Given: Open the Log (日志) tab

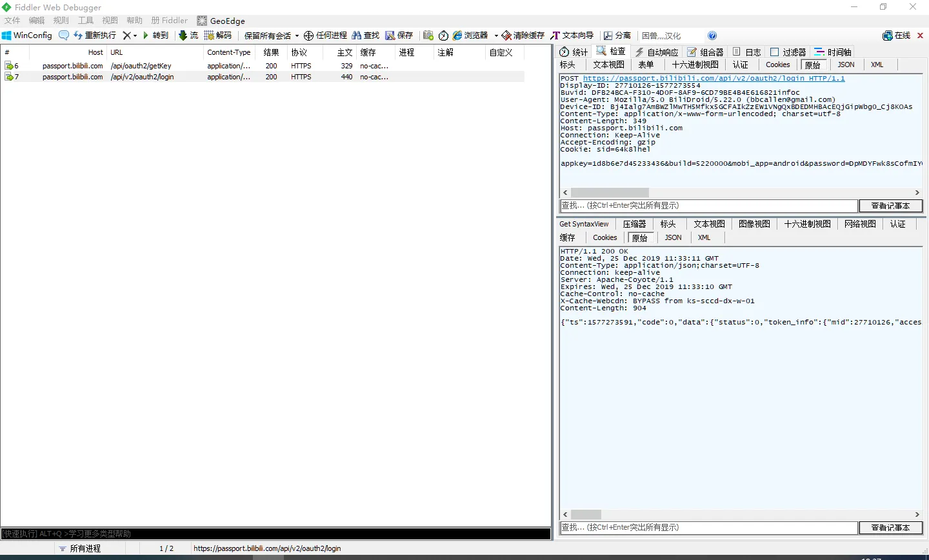Looking at the screenshot, I should click(x=746, y=52).
